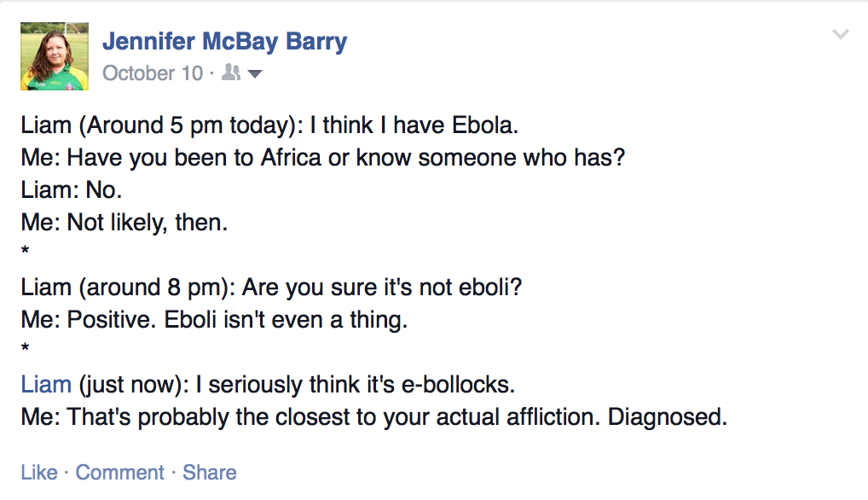Screen dimensions: 868x500
Task: Expand the audience selector arrow
Action: 254,74
